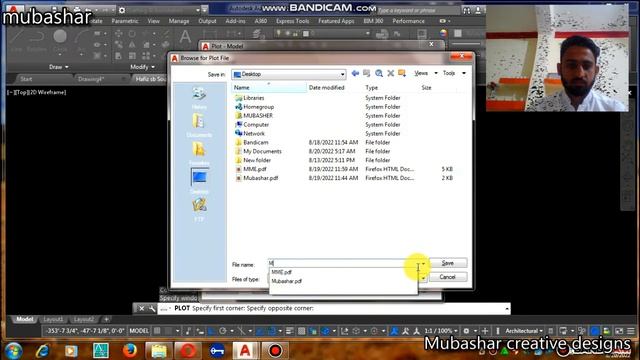Image resolution: width=640 pixels, height=360 pixels.
Task: Open the Output ribbon tab
Action: pos(207,21)
